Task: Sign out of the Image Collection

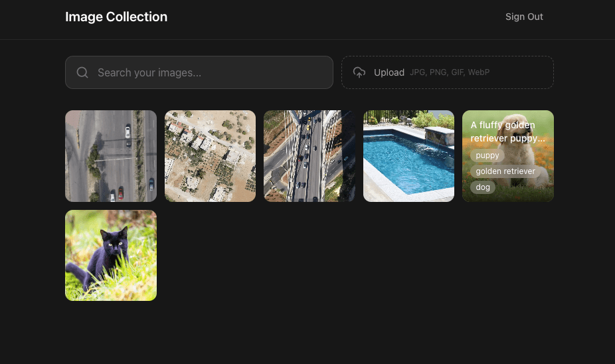Action: (523, 17)
